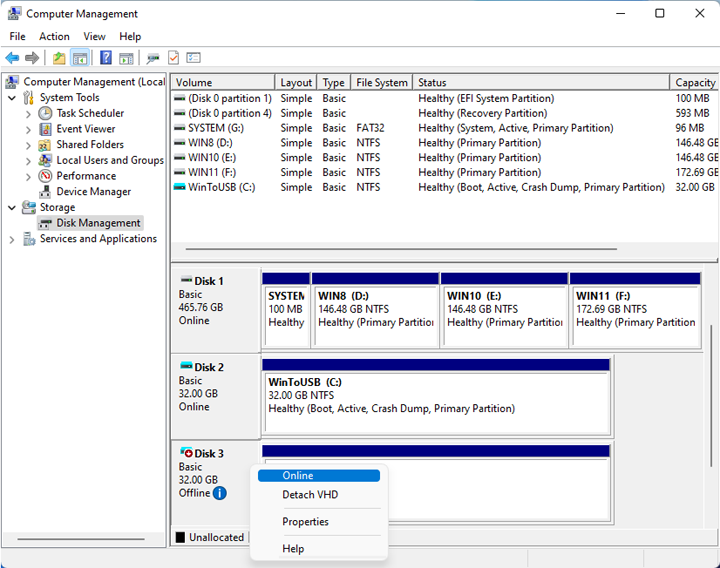Click the Computer Management title bar icon
720x568 pixels.
[14, 13]
